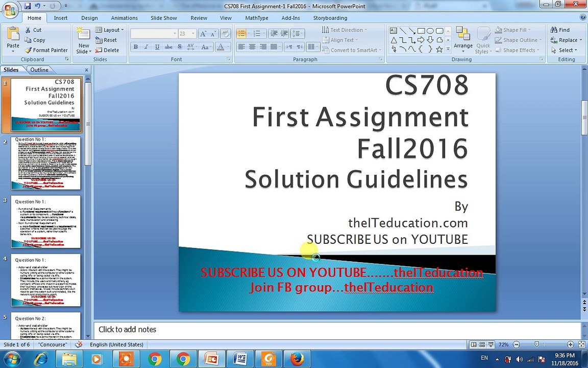This screenshot has width=588, height=368.
Task: Decrease font size with Shrink Font
Action: coord(213,33)
